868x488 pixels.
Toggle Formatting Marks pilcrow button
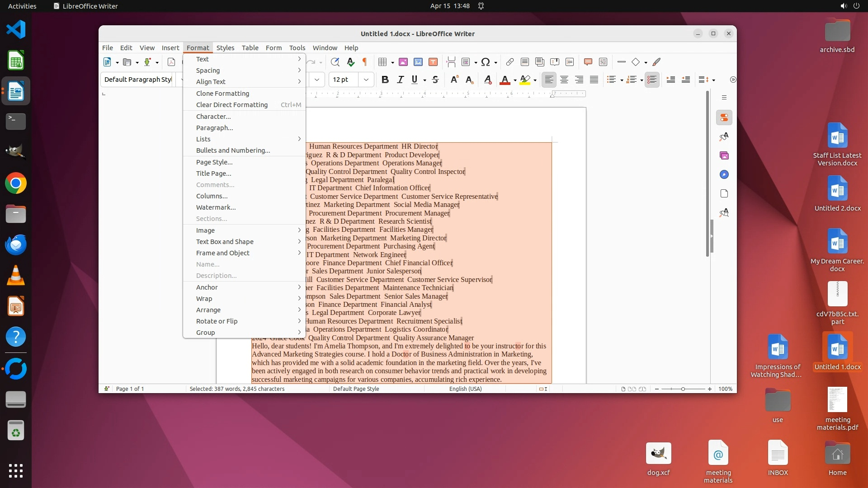[x=365, y=62]
